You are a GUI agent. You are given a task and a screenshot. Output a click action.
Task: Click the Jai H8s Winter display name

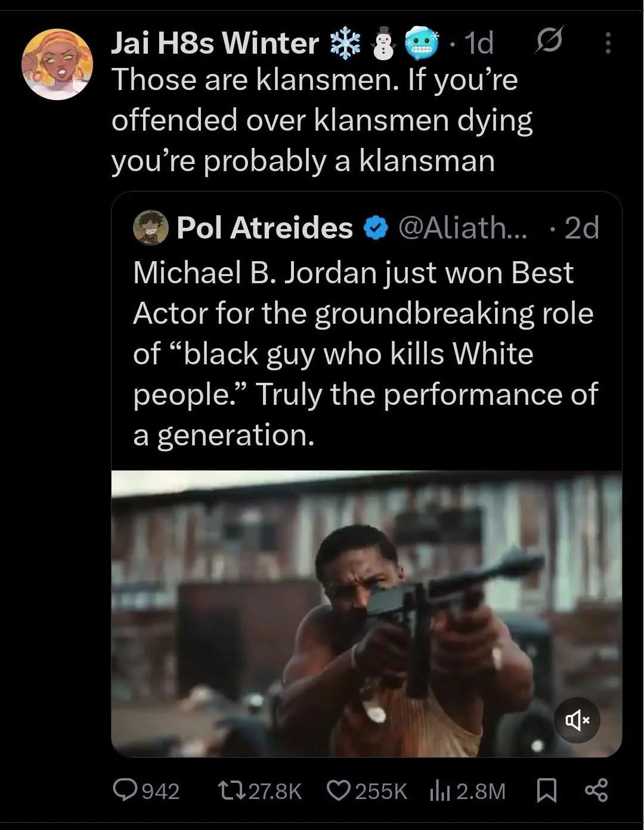pos(215,43)
